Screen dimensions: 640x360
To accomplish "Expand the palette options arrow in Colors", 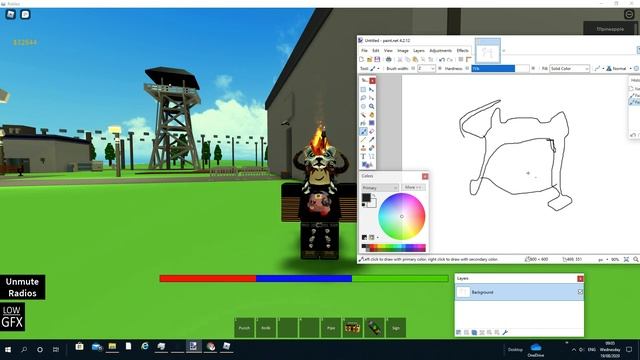I will [x=378, y=237].
